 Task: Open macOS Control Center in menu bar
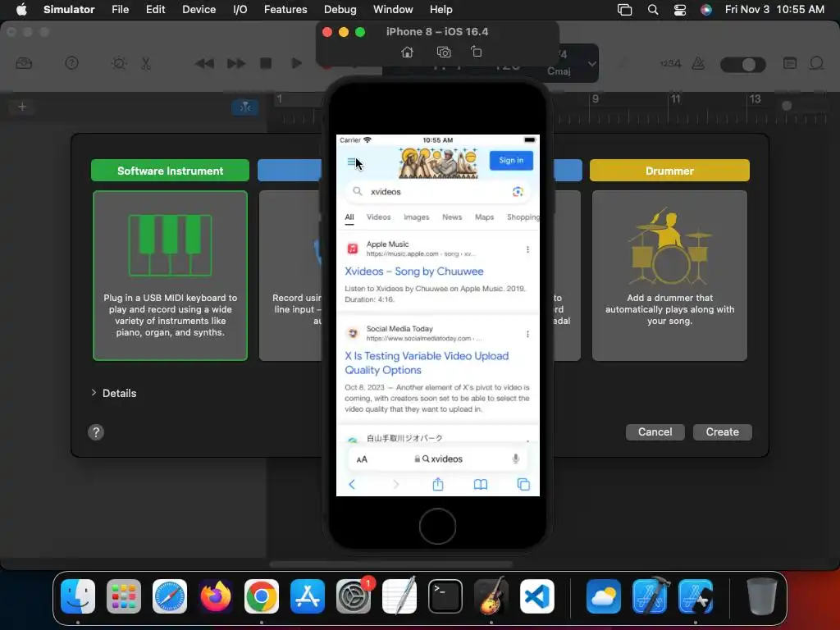click(x=680, y=10)
